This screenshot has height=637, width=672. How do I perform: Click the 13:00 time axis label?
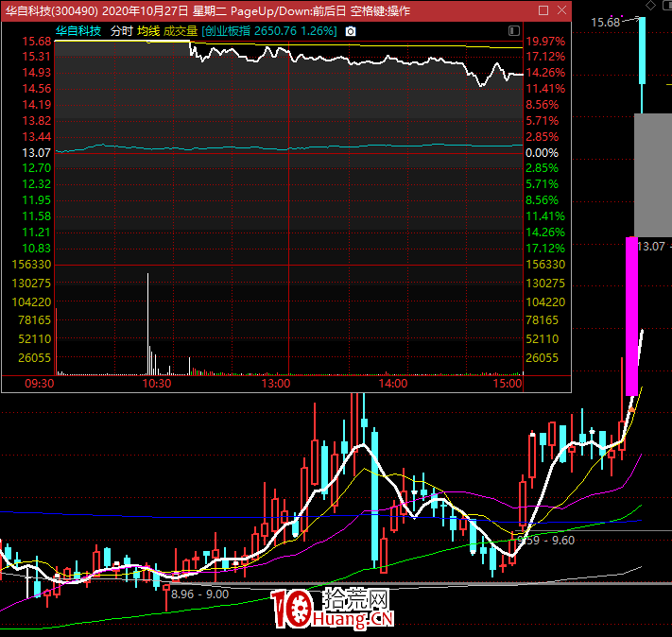tap(276, 383)
